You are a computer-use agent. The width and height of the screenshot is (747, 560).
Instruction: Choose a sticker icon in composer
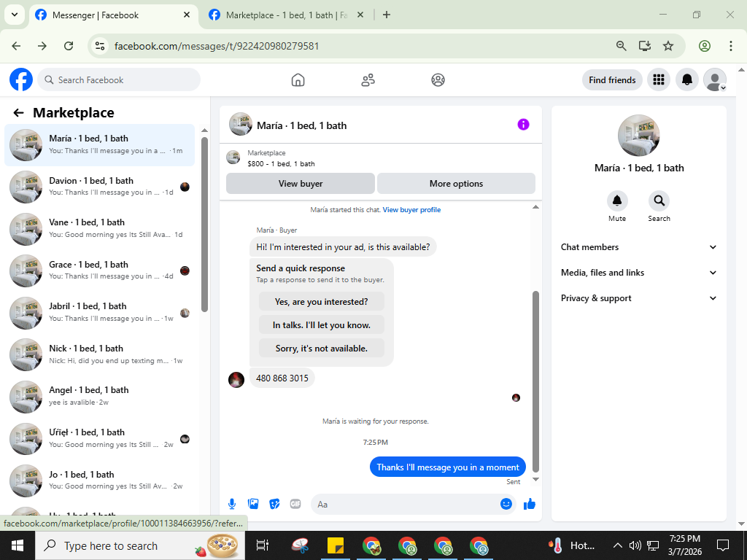tap(274, 504)
